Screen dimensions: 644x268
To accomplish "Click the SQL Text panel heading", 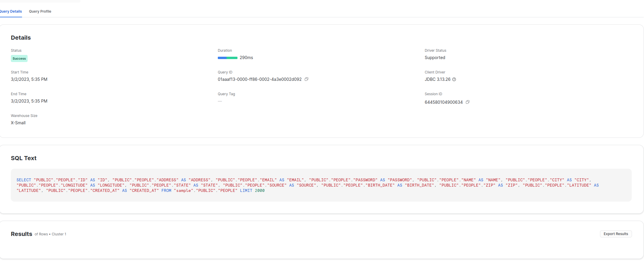I will (x=23, y=158).
